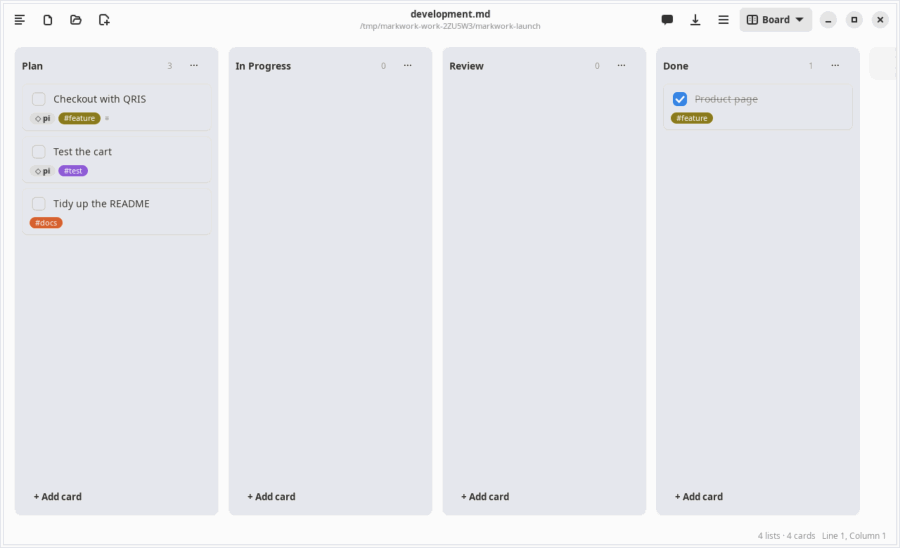The image size is (900, 548).
Task: Click Line 1, Column 1 in status bar
Action: click(854, 535)
